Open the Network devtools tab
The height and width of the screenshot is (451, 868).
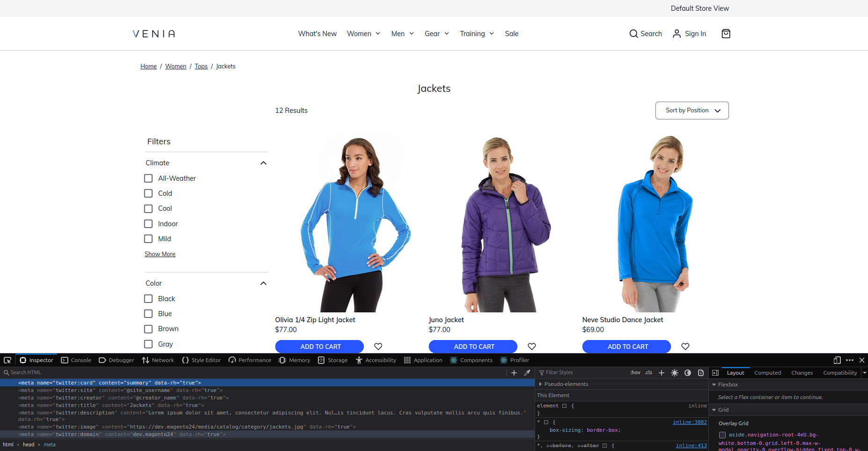[x=158, y=360]
